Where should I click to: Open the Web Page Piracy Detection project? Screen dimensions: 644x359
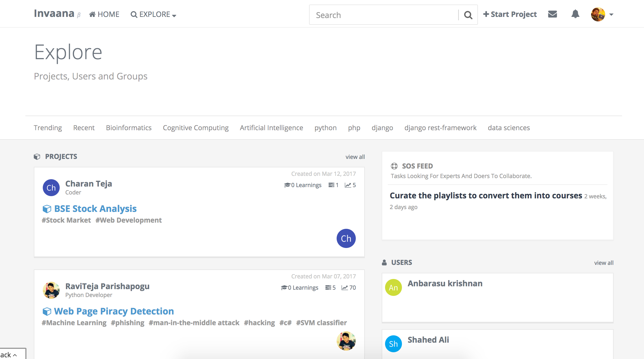coord(114,311)
